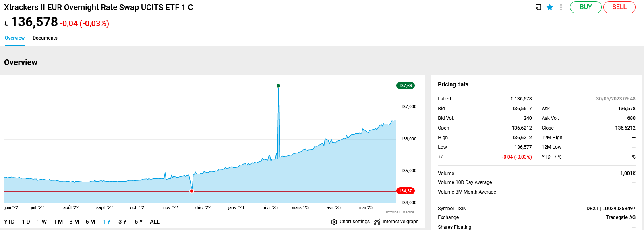Show the ALL time range

click(155, 222)
